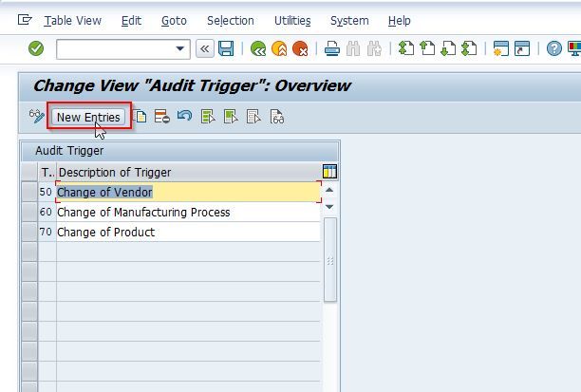Click the Undo Change icon
This screenshot has height=392, width=581.
tap(184, 116)
